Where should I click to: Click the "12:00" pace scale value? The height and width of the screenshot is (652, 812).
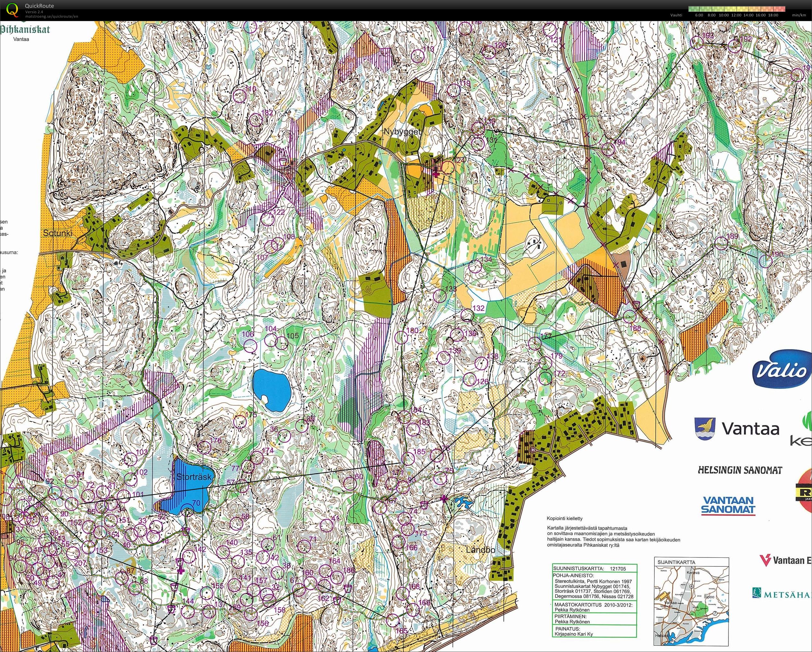[736, 15]
